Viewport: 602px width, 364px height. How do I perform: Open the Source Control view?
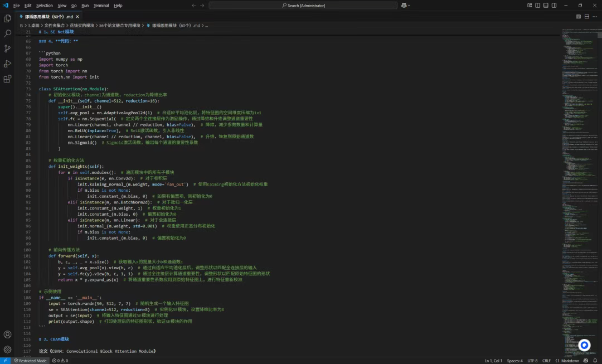pos(7,48)
